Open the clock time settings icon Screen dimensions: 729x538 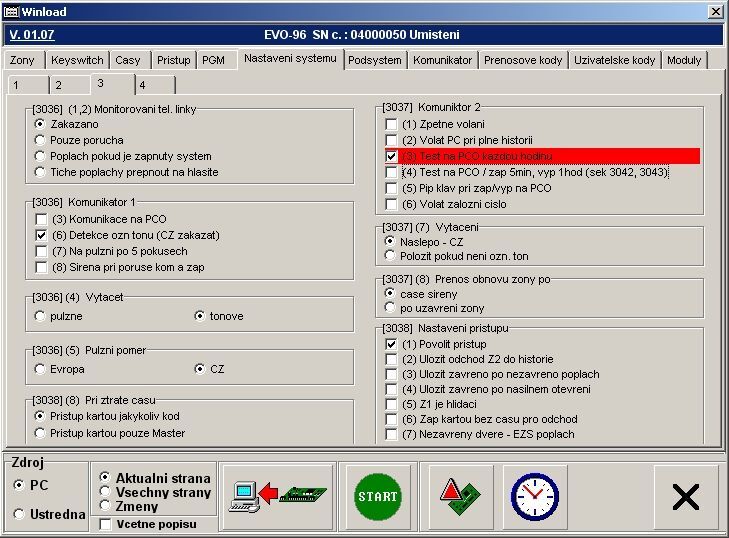coord(533,496)
